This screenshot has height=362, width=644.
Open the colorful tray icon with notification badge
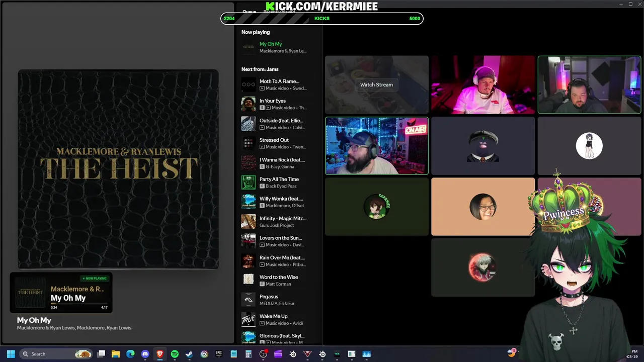512,353
